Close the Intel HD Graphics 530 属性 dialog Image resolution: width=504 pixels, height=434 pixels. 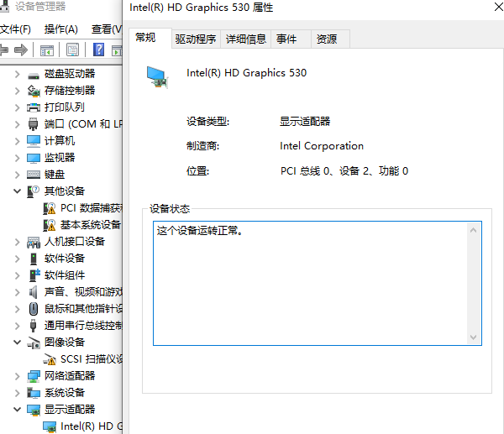coord(498,7)
